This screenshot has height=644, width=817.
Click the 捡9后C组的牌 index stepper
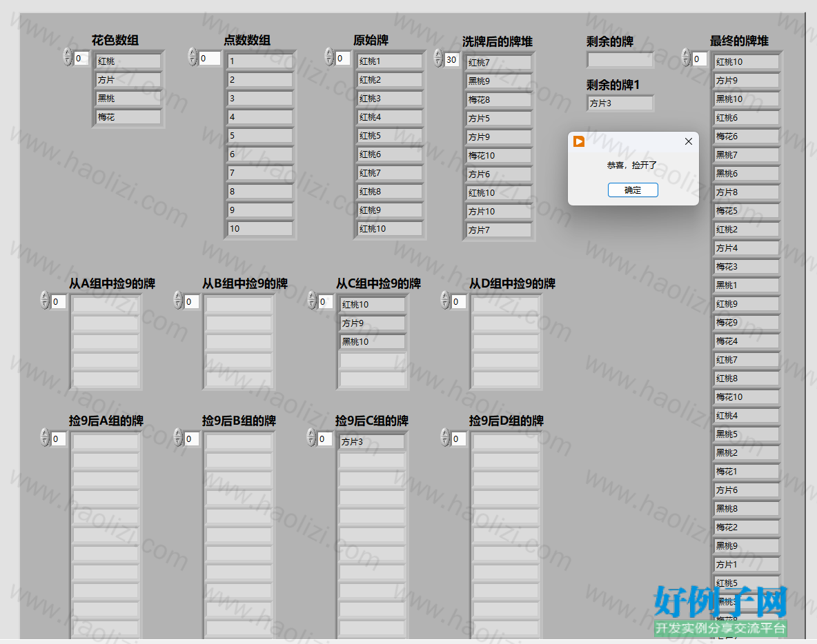[312, 439]
